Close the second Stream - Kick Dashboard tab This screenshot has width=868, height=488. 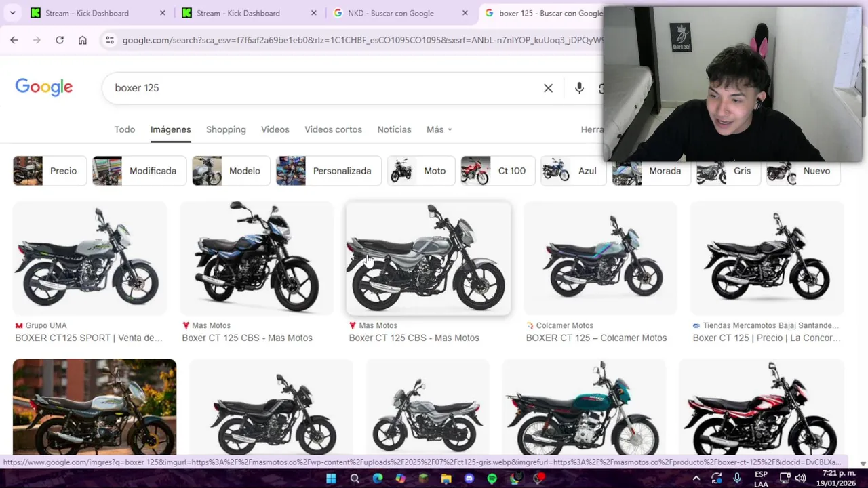313,13
